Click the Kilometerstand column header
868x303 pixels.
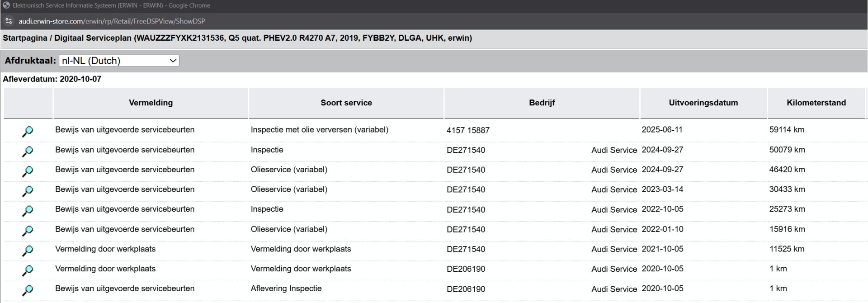tap(816, 103)
